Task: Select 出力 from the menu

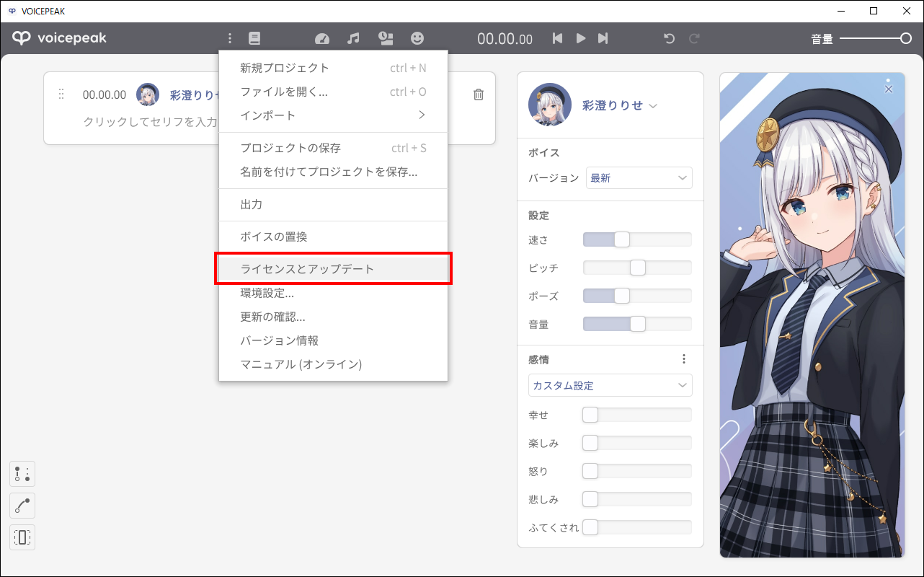Action: [333, 205]
